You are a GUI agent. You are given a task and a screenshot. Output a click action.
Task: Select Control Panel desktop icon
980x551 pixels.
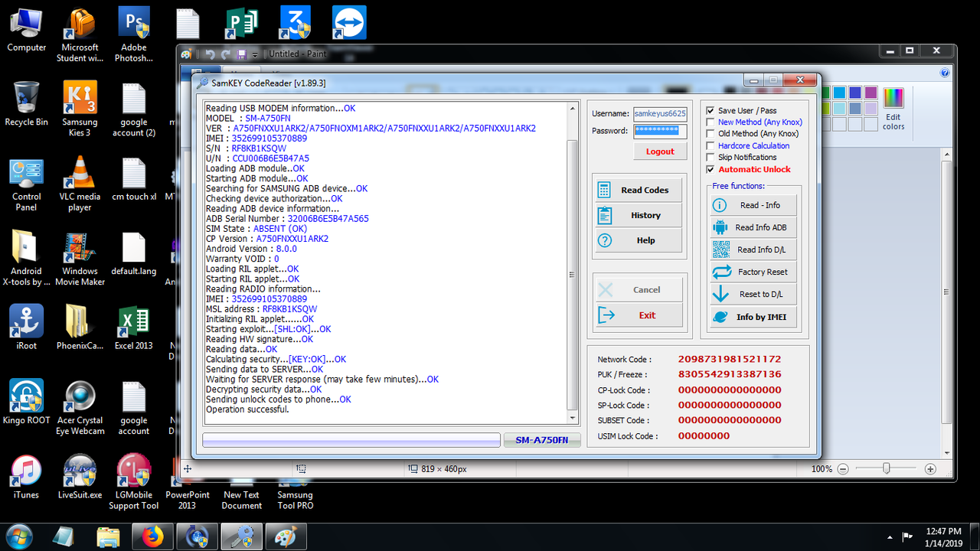26,184
